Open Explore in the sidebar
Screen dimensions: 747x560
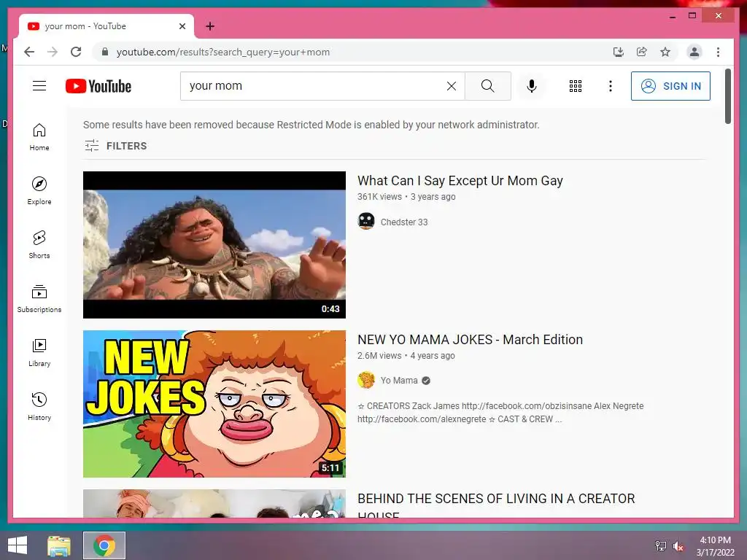39,191
